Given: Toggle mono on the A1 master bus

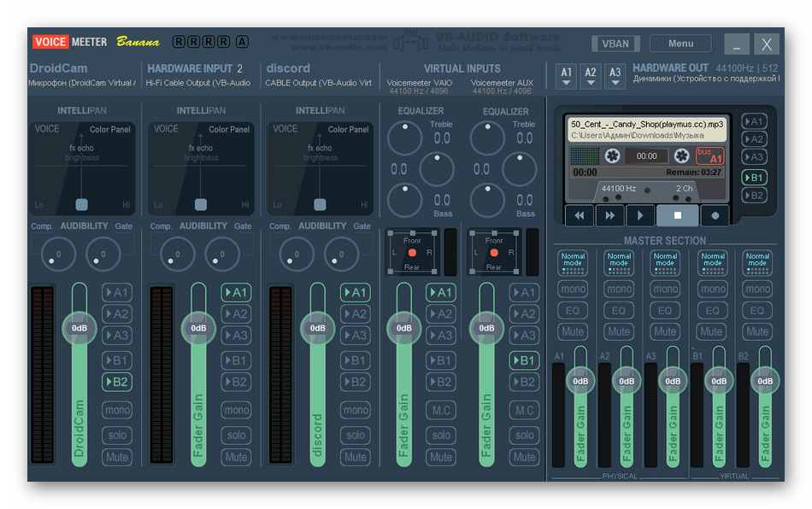Looking at the screenshot, I should click(x=574, y=289).
